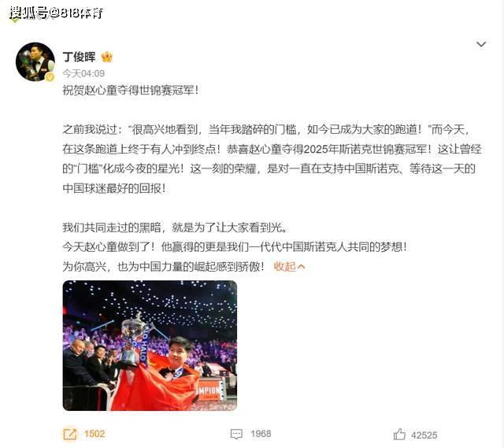Viewport: 504px width, 448px height.
Task: Click the like count 42525
Action: 424,435
